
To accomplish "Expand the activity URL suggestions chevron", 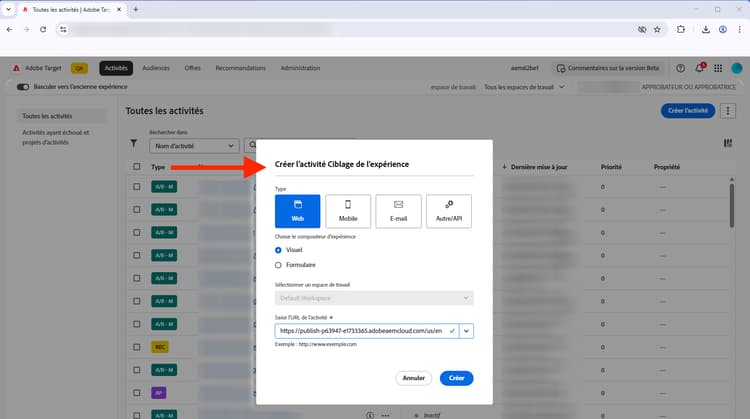I will click(466, 331).
